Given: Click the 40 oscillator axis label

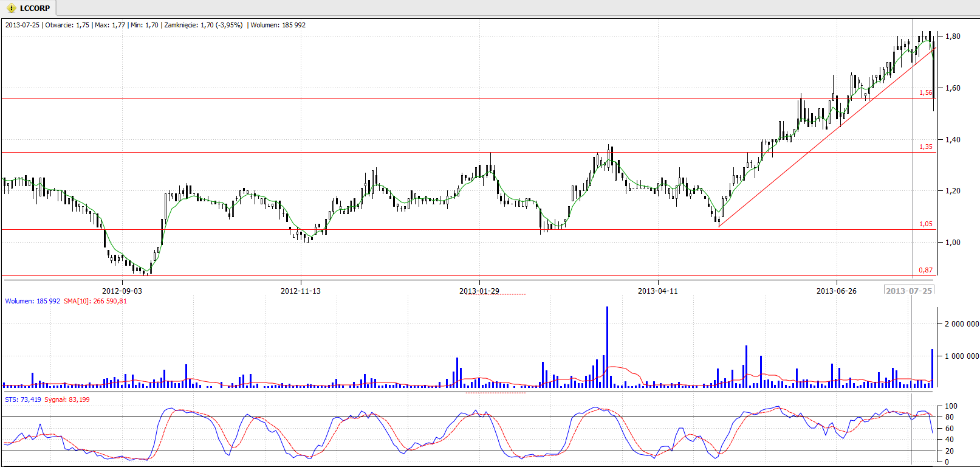Looking at the screenshot, I should point(949,440).
